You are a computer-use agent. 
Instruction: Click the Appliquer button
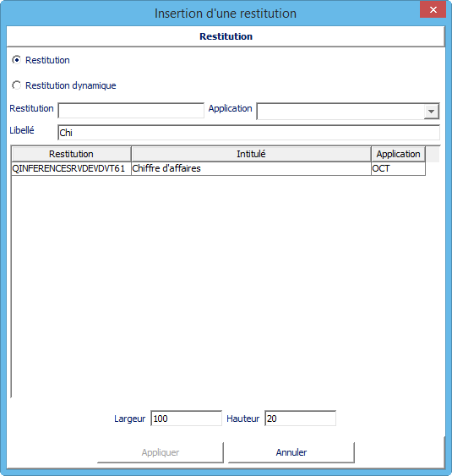(x=161, y=452)
